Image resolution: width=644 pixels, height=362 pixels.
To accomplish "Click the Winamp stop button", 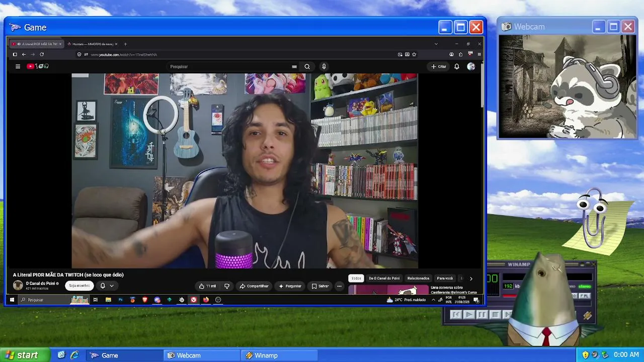I will [x=495, y=315].
